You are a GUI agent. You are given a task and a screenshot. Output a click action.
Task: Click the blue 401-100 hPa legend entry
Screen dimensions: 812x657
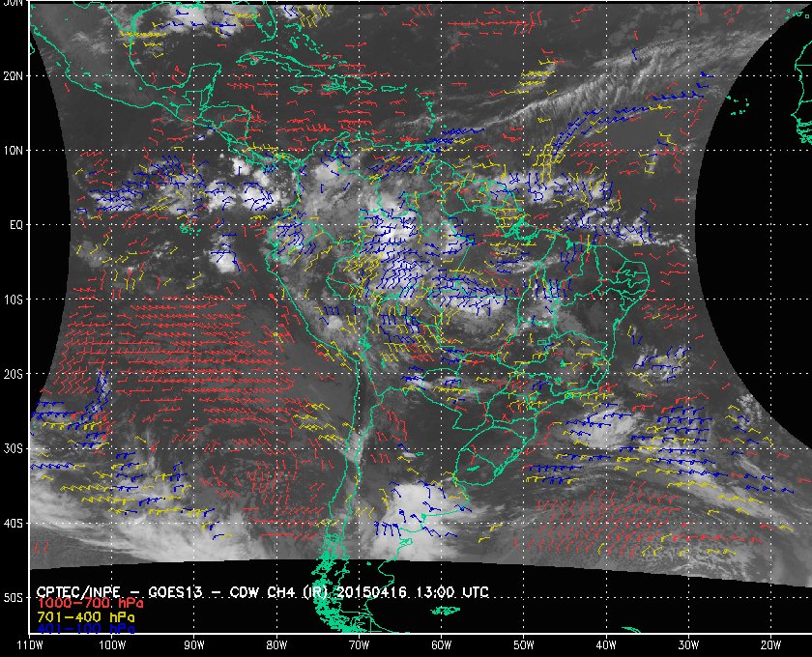pos(85,629)
